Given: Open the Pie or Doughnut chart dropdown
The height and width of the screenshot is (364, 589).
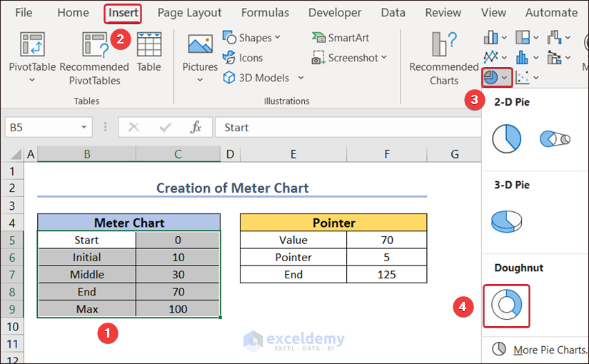Looking at the screenshot, I should tap(495, 76).
